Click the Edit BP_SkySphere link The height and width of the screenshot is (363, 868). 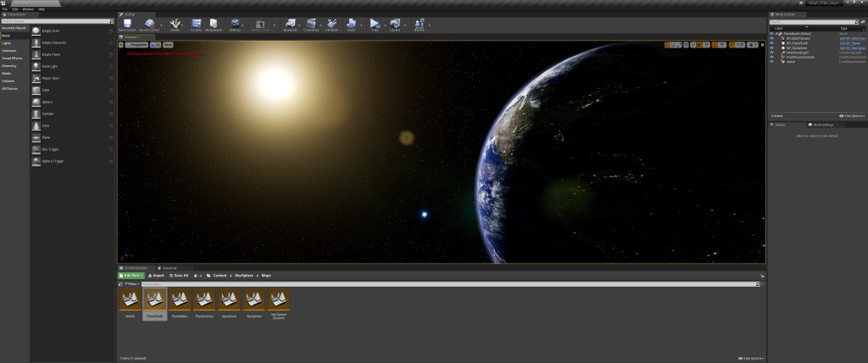click(x=850, y=47)
